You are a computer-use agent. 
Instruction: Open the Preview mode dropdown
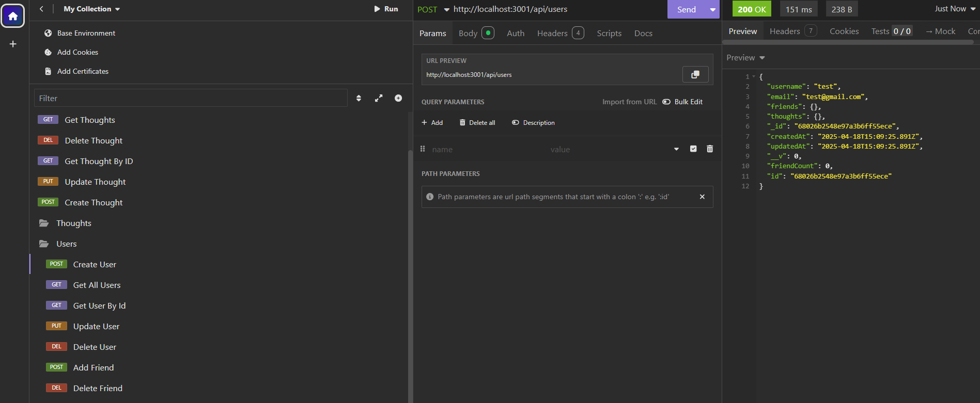point(745,58)
